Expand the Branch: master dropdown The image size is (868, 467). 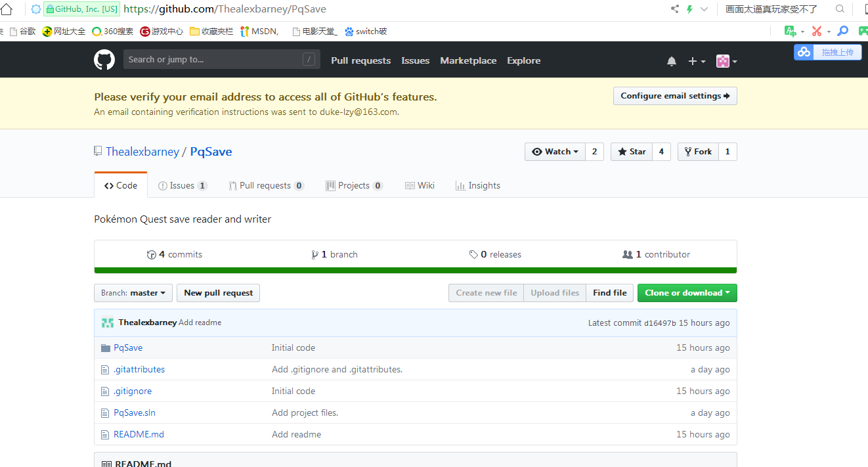coord(133,293)
